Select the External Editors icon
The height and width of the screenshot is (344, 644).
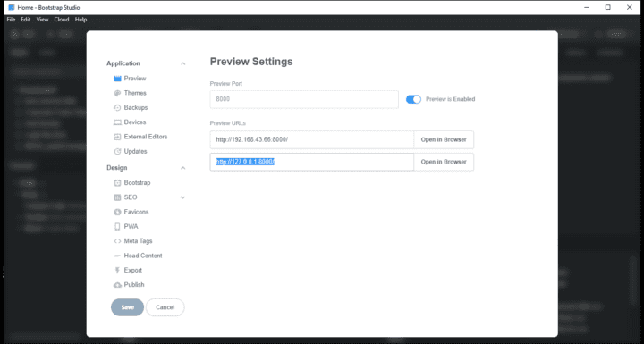click(x=117, y=137)
